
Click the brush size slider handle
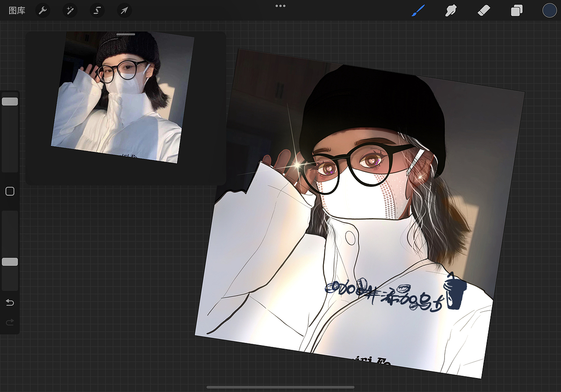click(10, 101)
